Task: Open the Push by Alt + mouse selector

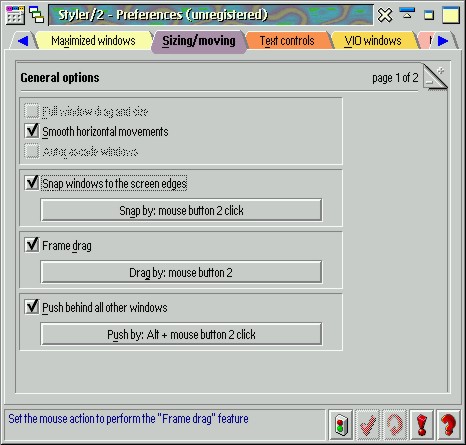Action: (181, 334)
